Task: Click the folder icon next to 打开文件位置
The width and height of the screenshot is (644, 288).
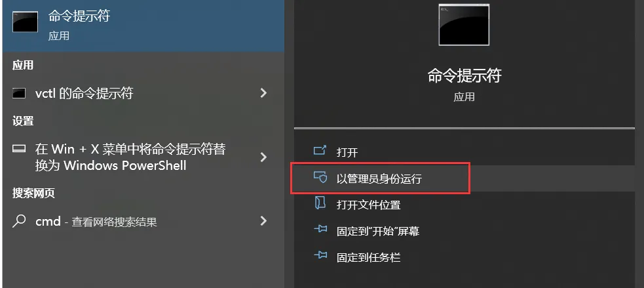Action: tap(320, 203)
